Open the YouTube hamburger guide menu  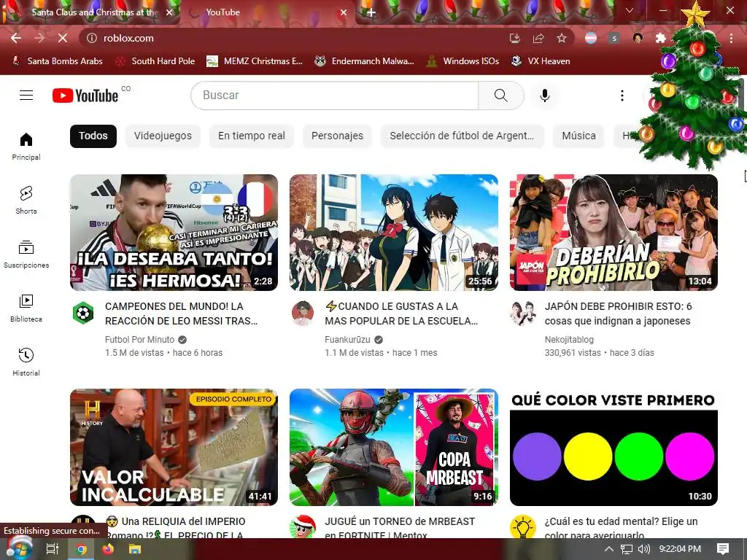pyautogui.click(x=26, y=96)
